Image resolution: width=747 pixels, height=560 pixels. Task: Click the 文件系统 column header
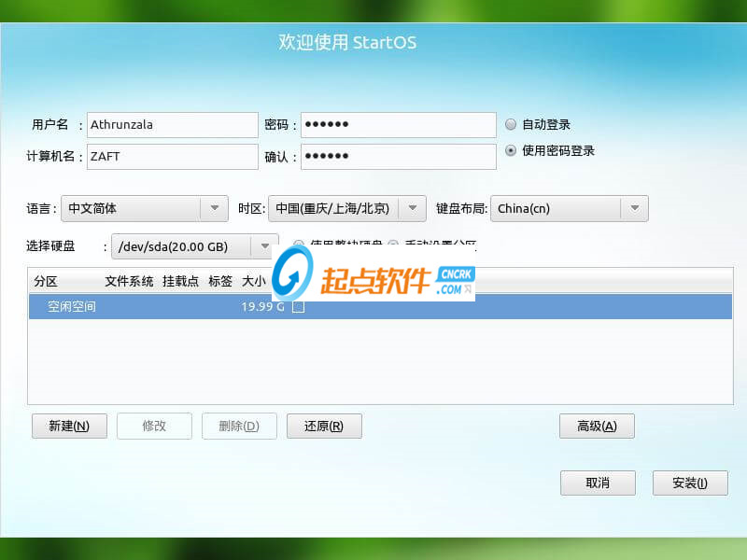point(129,282)
